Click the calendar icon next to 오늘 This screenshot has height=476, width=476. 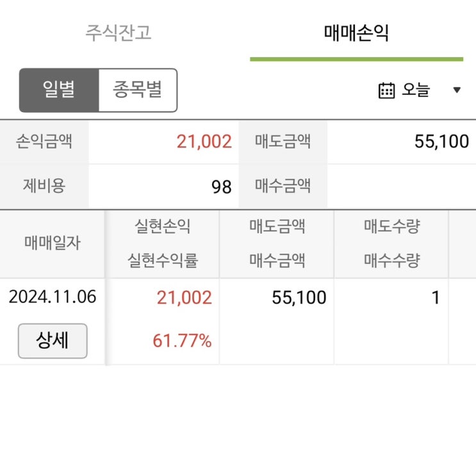click(386, 90)
